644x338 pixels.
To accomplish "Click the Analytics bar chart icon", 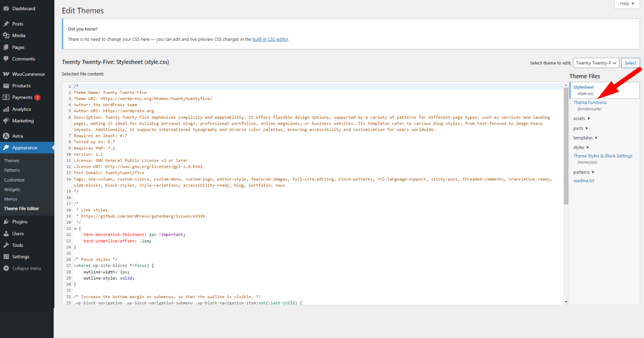I will (6, 109).
